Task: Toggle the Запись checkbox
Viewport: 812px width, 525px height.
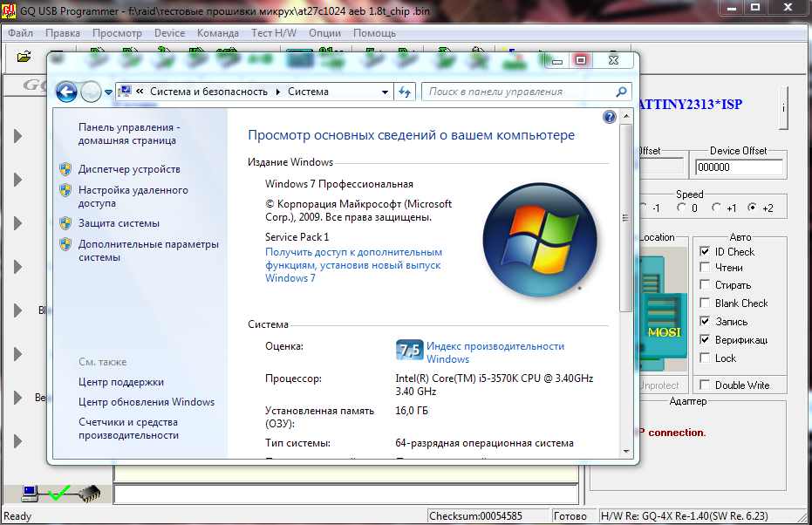Action: coord(705,321)
